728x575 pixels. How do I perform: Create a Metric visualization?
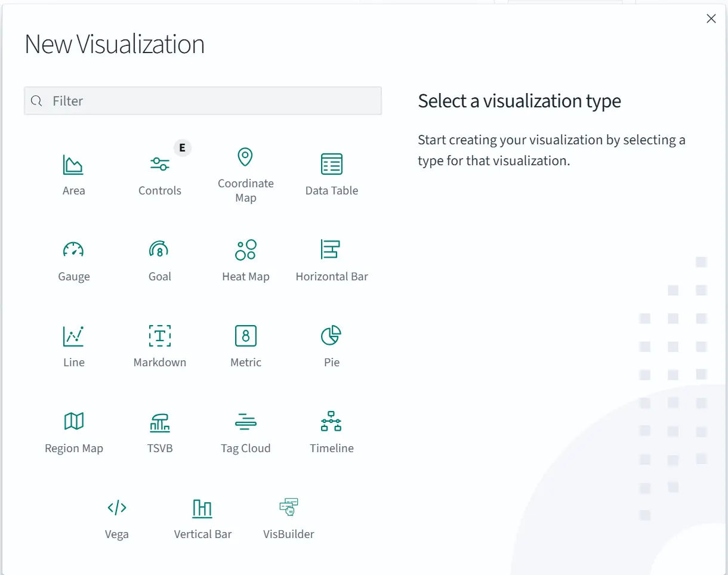[x=245, y=345]
